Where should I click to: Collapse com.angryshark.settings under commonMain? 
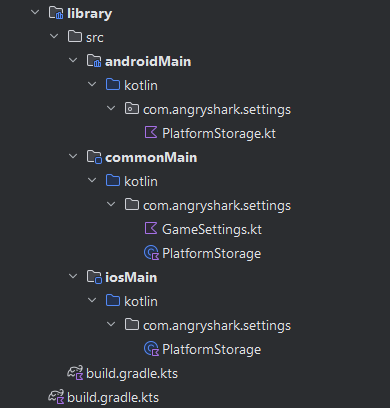111,204
